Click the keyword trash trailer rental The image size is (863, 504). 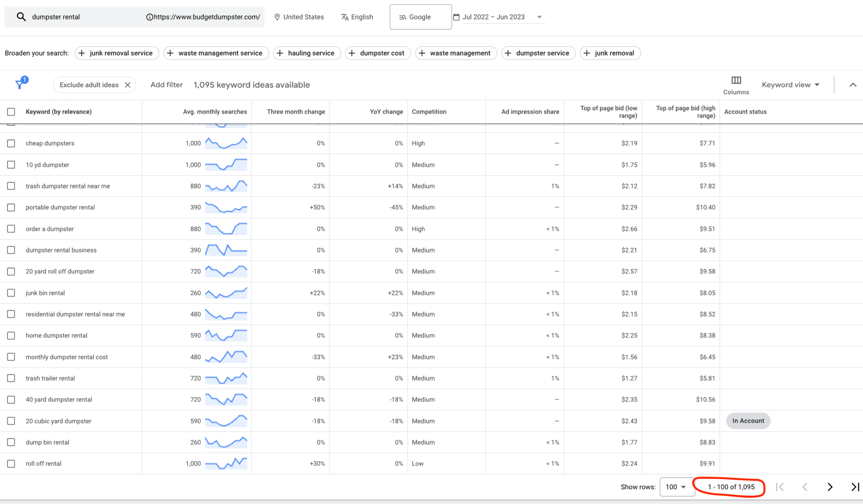50,378
